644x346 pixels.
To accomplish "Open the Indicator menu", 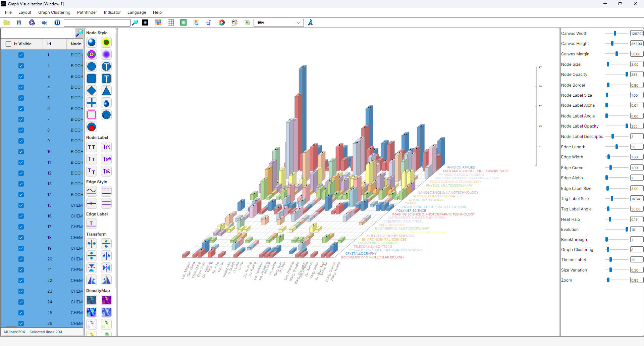I will (112, 12).
